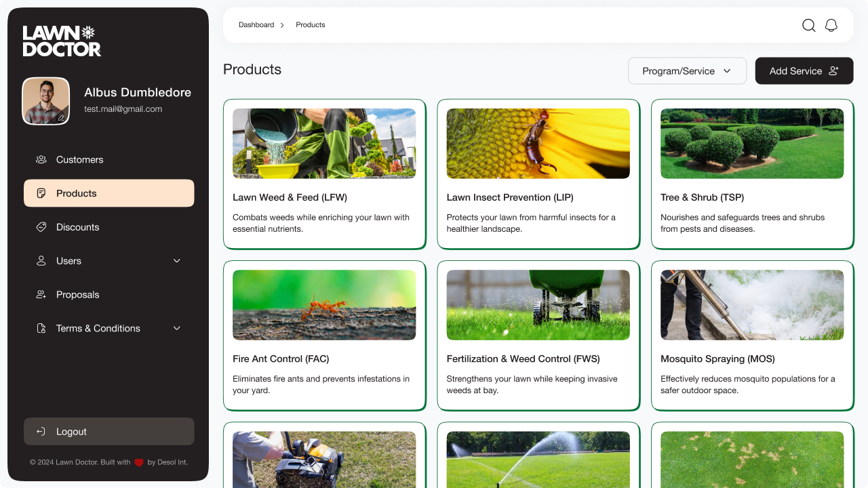Click Products in the breadcrumb
This screenshot has height=488, width=868.
tap(311, 25)
